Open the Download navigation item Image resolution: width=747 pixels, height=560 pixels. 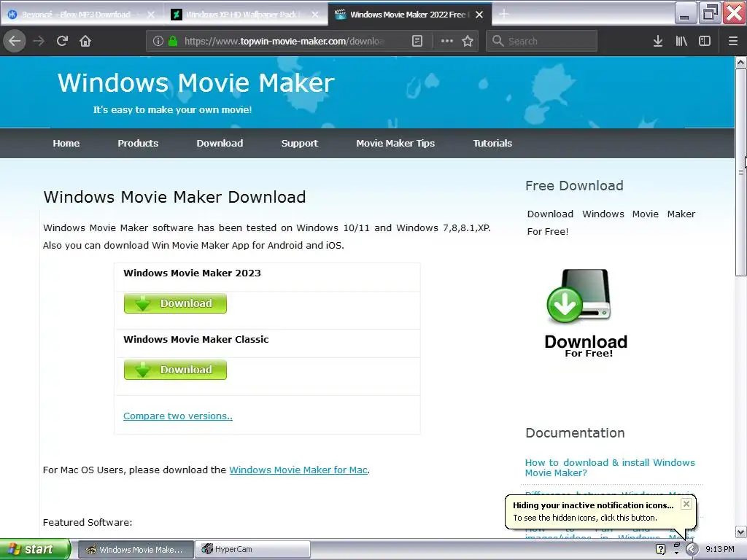(x=220, y=144)
